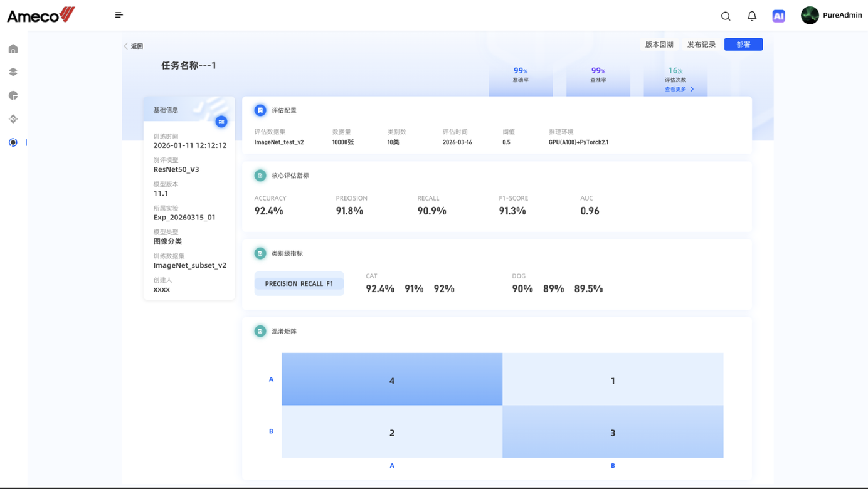Toggle the sidebar collapse hamburger icon

(119, 15)
